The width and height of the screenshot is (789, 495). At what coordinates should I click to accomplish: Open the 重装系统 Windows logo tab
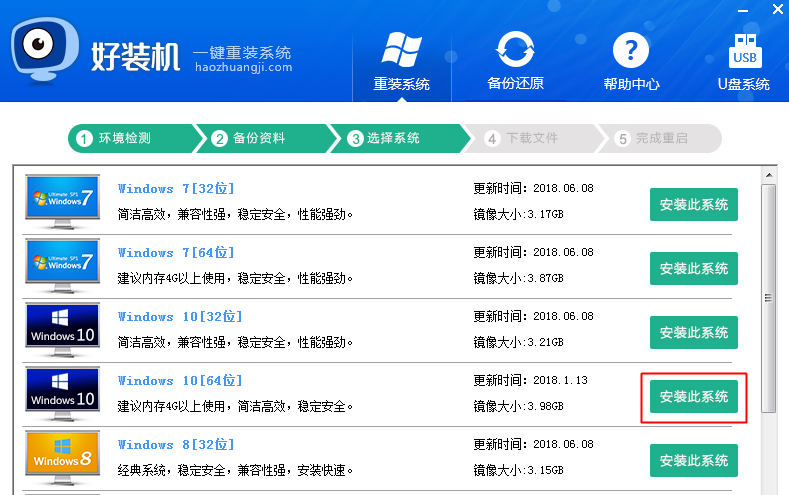click(x=401, y=61)
